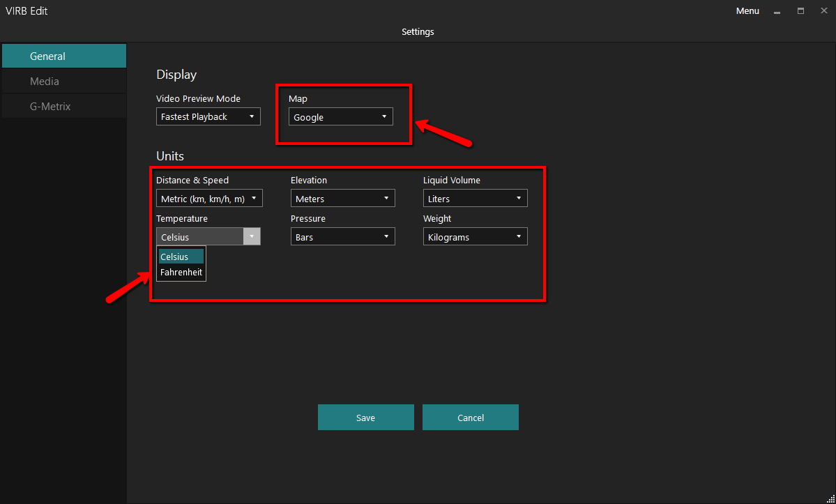Open the General settings tab
This screenshot has height=504, width=836.
tap(63, 56)
